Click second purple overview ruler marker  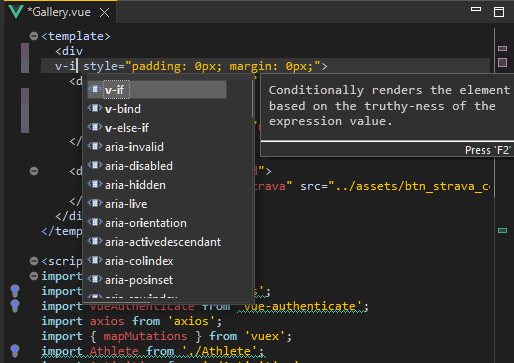(x=502, y=62)
